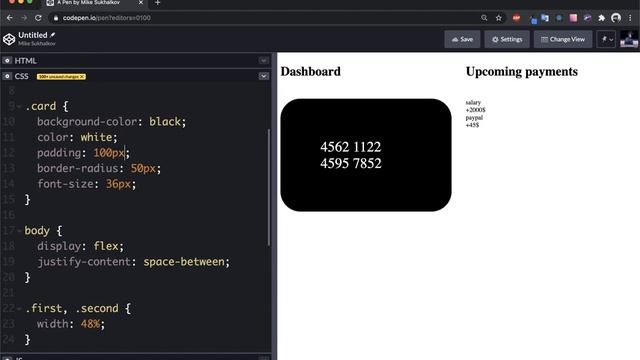This screenshot has height=360, width=640.
Task: Collapse the .first, .second rule fold
Action: pyautogui.click(x=19, y=309)
